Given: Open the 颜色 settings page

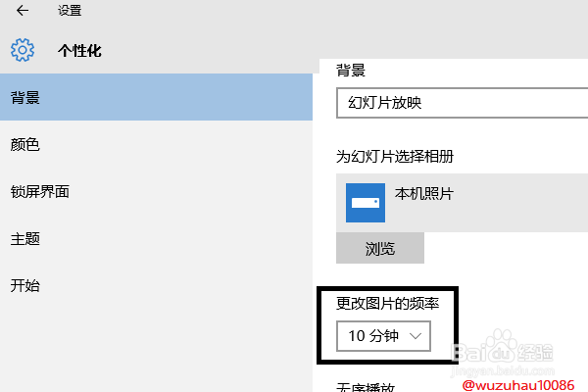Looking at the screenshot, I should click(x=25, y=145).
